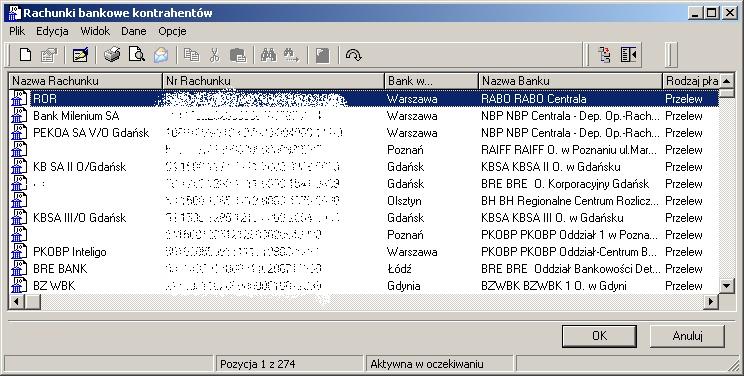
Task: Click the Find binoculars icon
Action: (269, 55)
